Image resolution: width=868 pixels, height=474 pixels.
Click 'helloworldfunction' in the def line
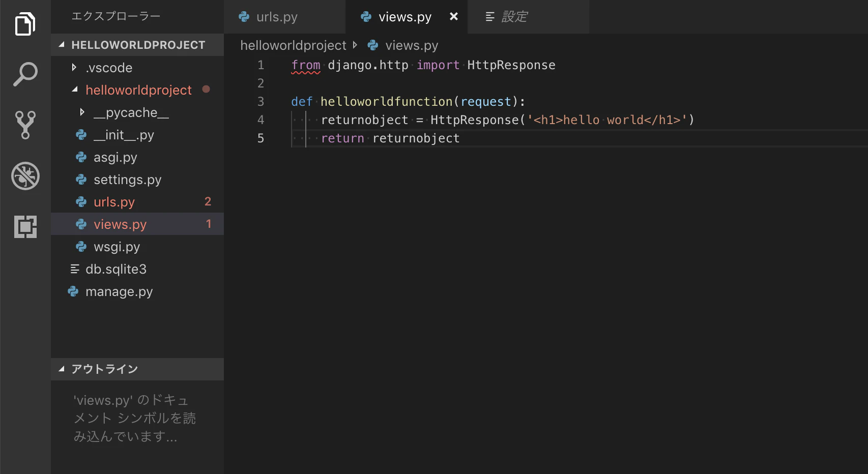point(386,102)
